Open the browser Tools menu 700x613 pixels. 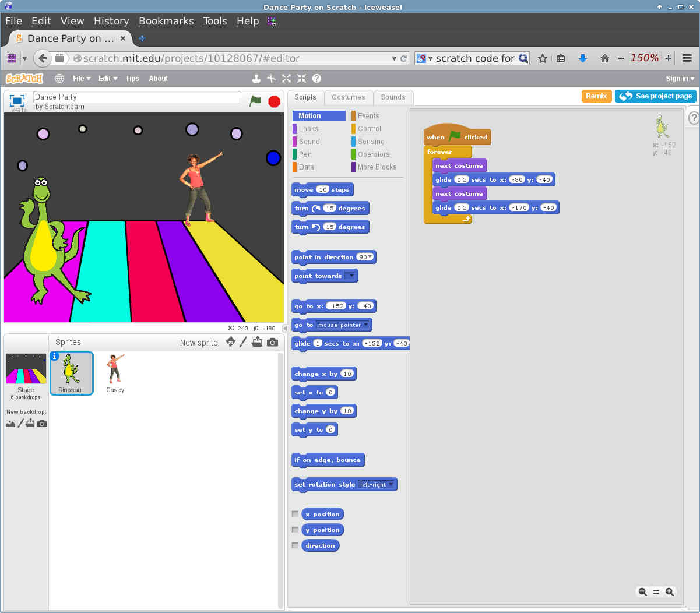[x=215, y=21]
